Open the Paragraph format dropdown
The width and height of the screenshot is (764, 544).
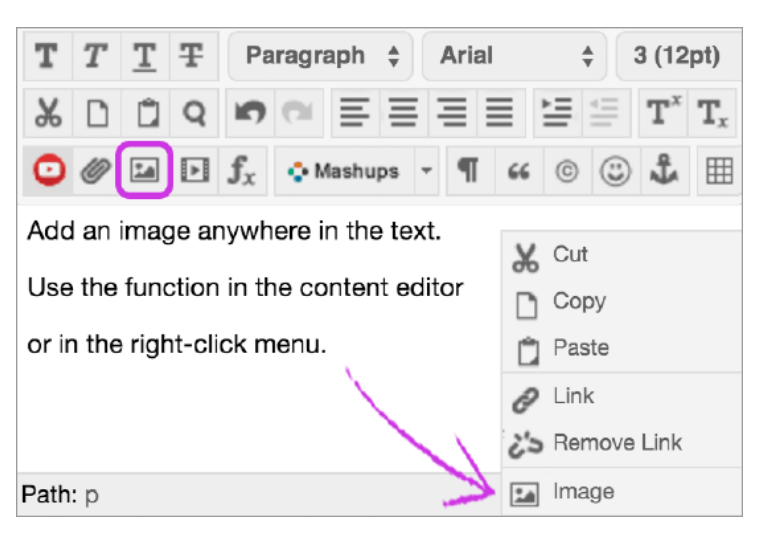click(x=322, y=55)
